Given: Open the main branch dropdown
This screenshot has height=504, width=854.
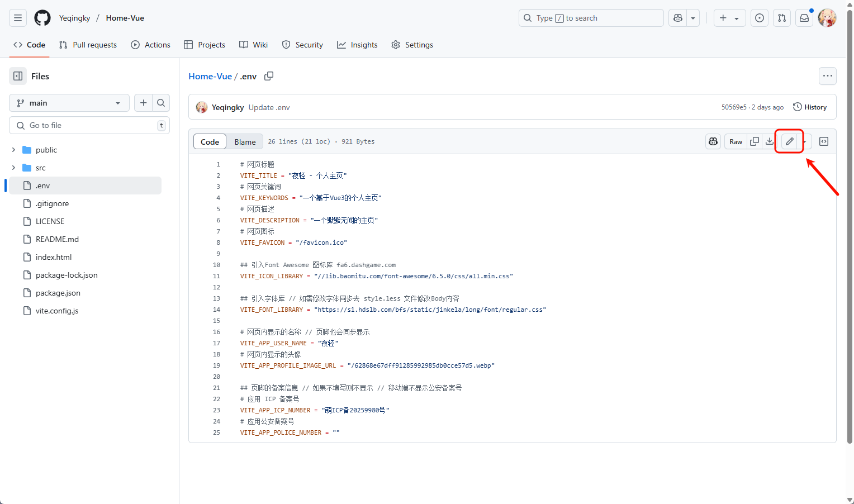Looking at the screenshot, I should [69, 103].
